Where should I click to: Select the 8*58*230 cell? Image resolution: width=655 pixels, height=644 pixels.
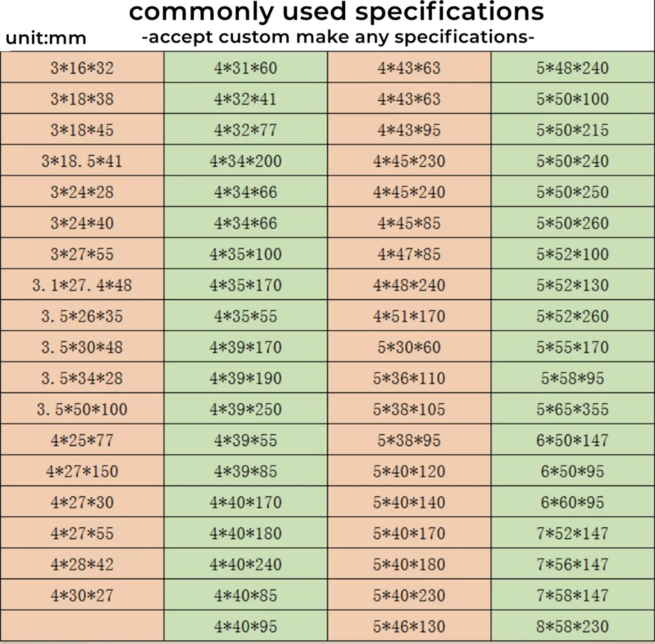(x=572, y=626)
